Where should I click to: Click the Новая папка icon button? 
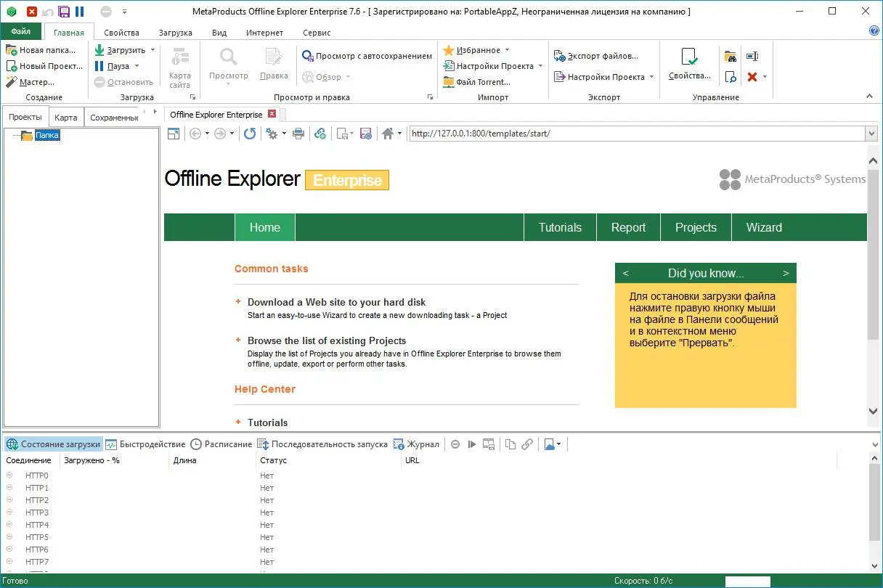pyautogui.click(x=41, y=50)
